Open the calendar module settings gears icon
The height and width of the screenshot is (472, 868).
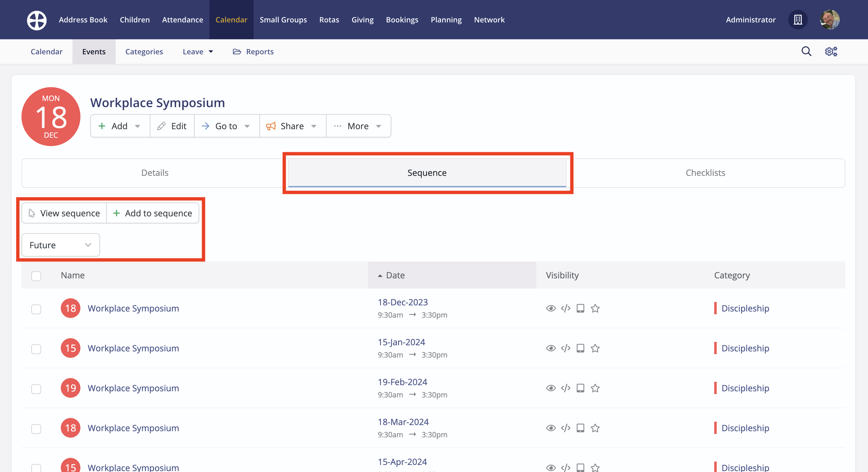pos(831,52)
